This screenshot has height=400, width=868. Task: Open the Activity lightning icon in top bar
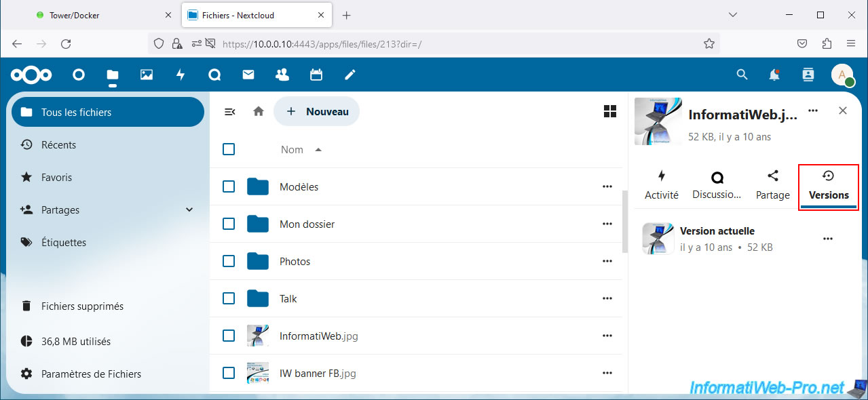point(181,75)
